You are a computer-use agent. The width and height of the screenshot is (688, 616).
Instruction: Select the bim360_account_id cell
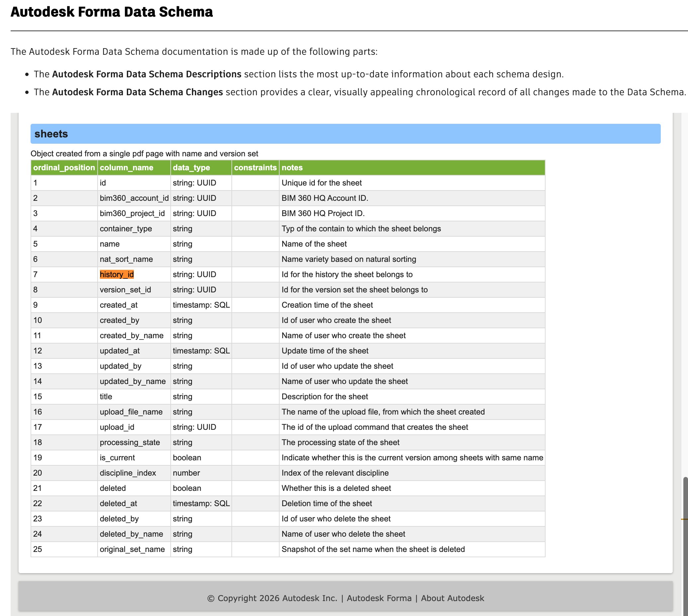(x=134, y=198)
